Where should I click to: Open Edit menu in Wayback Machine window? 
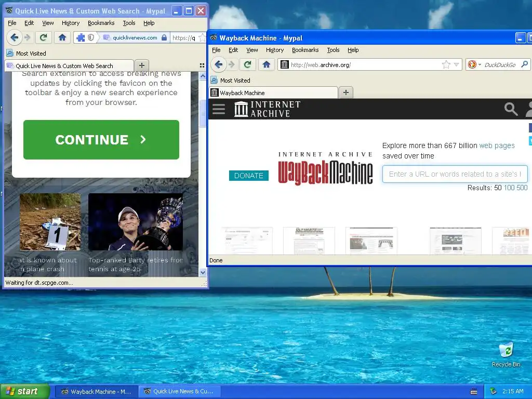(233, 50)
